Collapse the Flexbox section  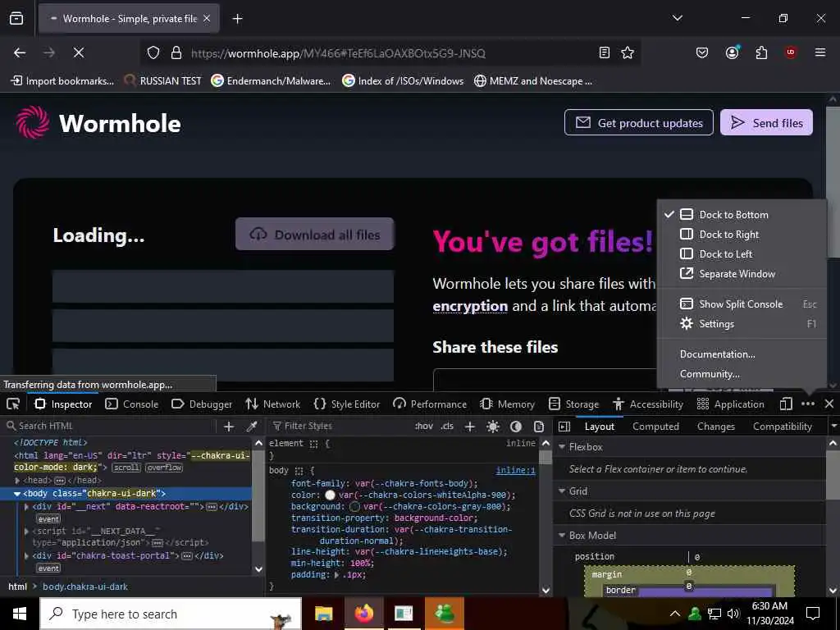pos(562,447)
